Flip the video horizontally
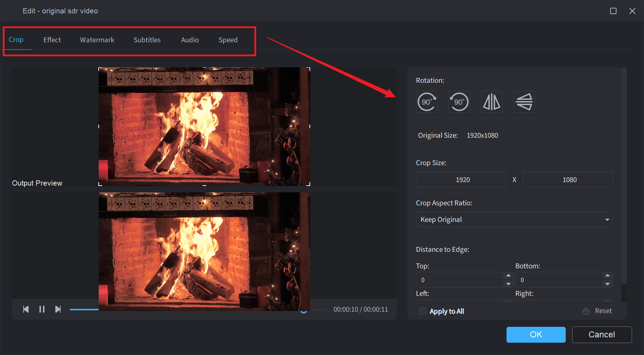Image resolution: width=644 pixels, height=355 pixels. pyautogui.click(x=492, y=102)
